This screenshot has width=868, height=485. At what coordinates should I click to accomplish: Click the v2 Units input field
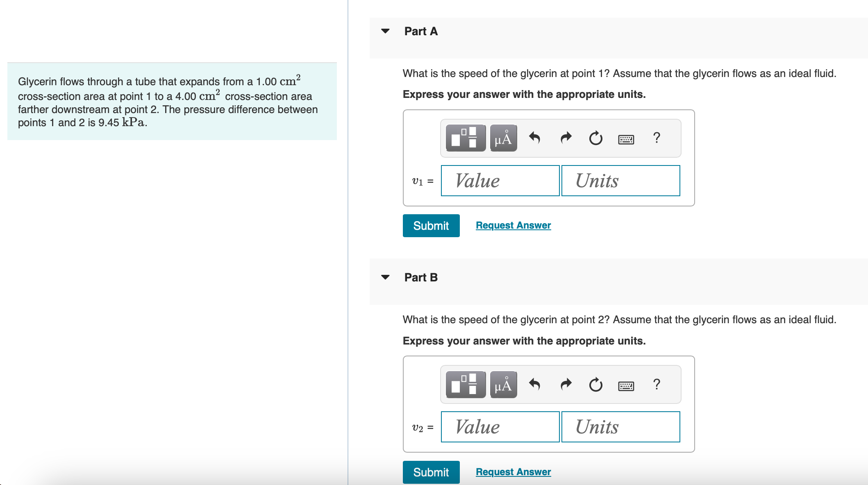[x=620, y=427]
